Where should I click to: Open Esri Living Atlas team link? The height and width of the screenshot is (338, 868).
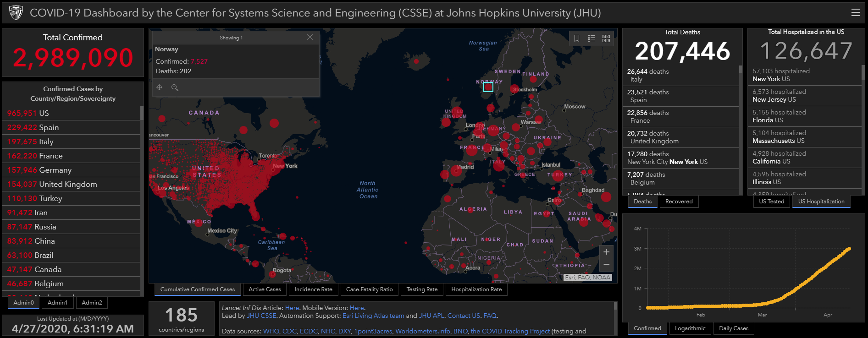tap(373, 316)
